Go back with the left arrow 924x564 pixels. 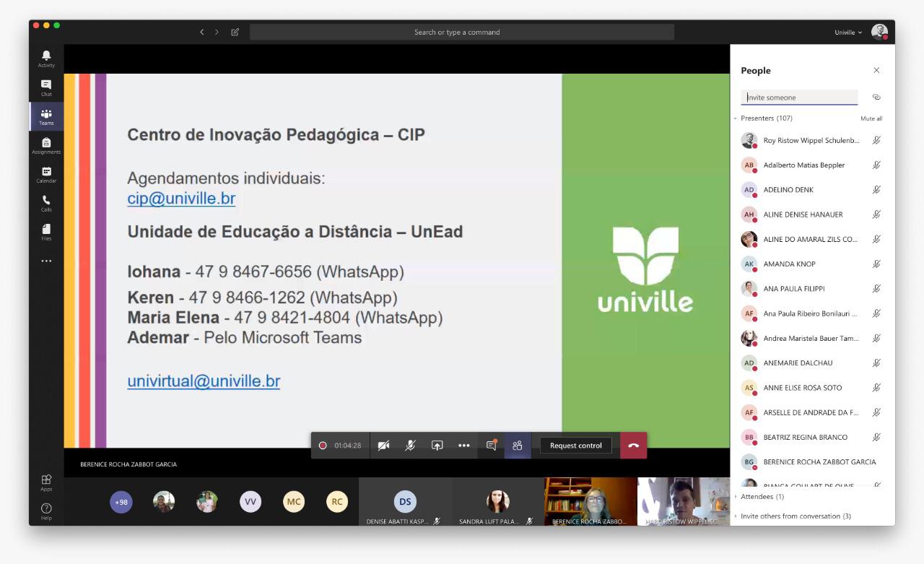click(201, 32)
